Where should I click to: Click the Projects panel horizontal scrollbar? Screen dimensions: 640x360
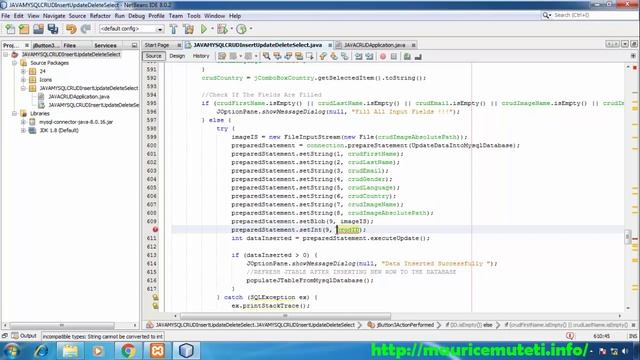point(62,325)
